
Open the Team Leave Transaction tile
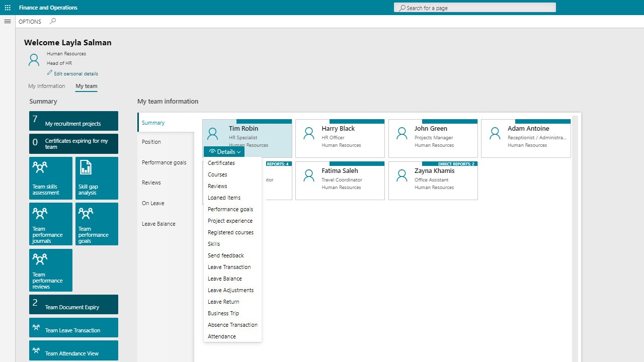click(x=73, y=327)
